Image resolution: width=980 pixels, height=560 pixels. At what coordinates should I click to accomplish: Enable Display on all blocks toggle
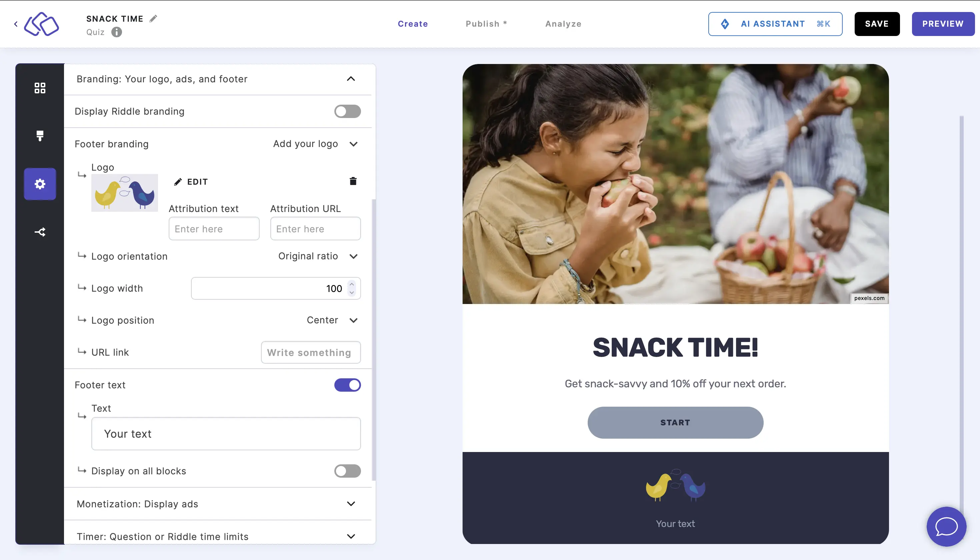coord(347,470)
